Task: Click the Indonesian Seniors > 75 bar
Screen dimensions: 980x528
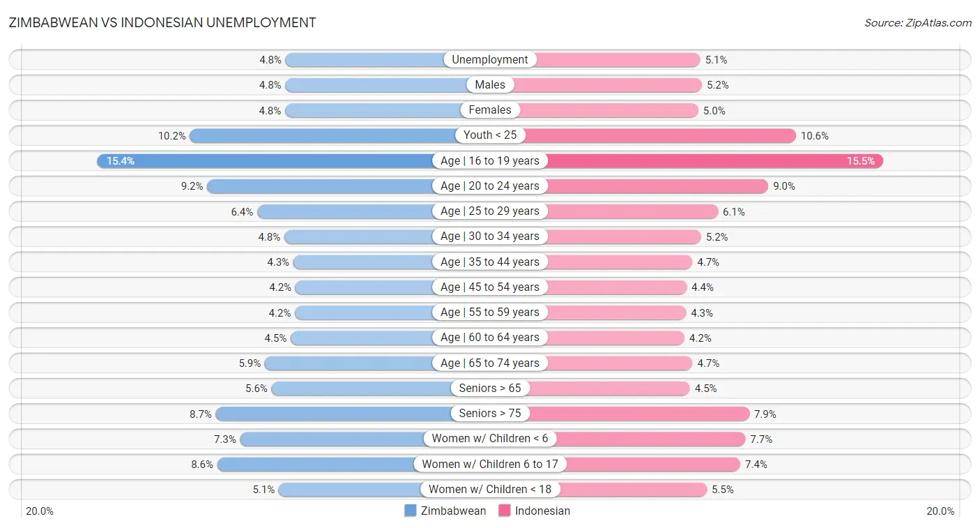Action: click(x=638, y=414)
